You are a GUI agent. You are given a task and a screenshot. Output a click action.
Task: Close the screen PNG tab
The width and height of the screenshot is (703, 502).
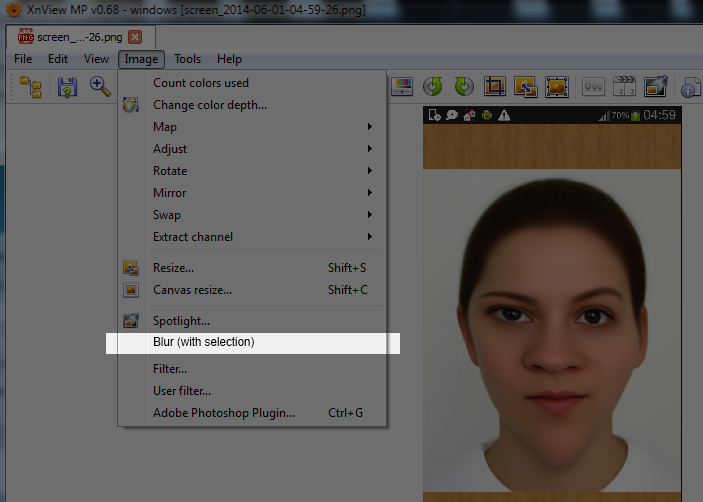[x=134, y=37]
